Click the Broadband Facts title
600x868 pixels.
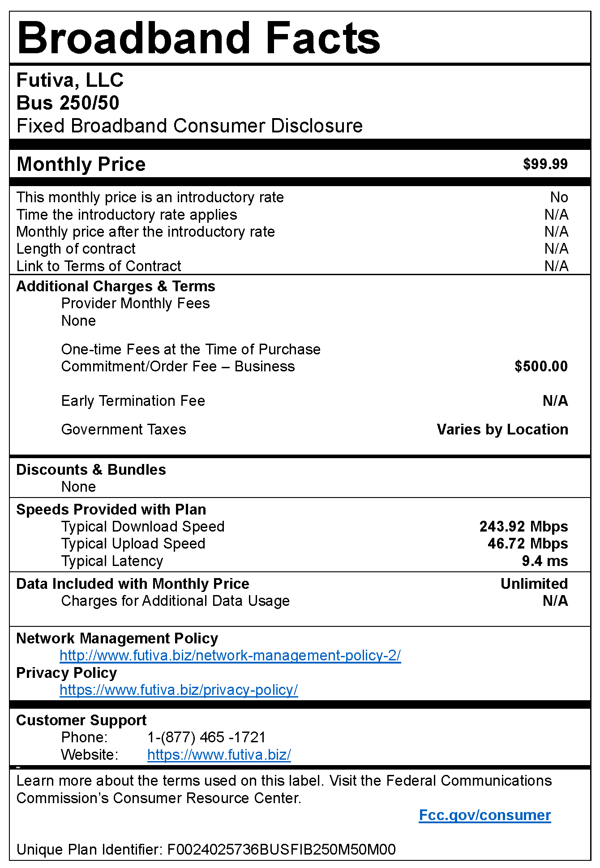[199, 38]
